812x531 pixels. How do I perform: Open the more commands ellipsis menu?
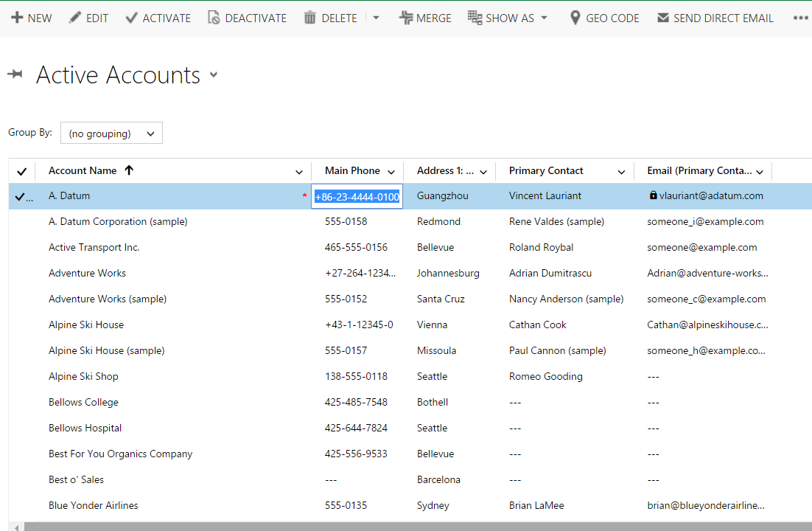tap(801, 18)
